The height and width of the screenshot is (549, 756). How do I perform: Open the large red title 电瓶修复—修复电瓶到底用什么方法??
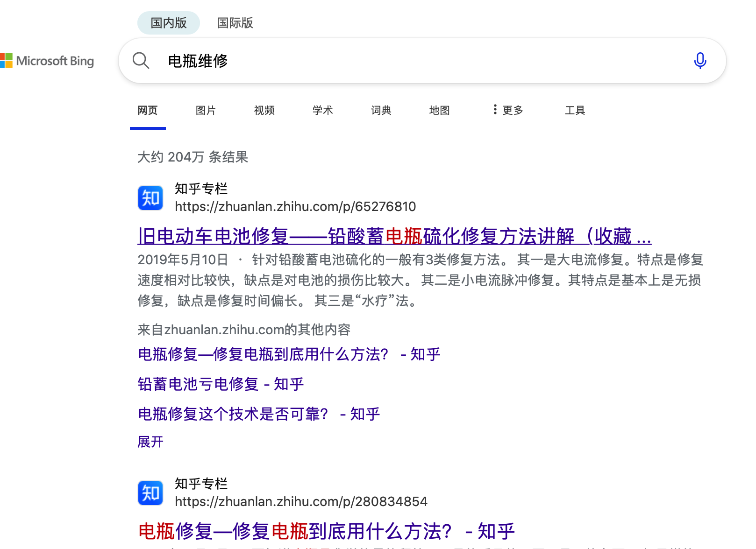click(x=326, y=531)
